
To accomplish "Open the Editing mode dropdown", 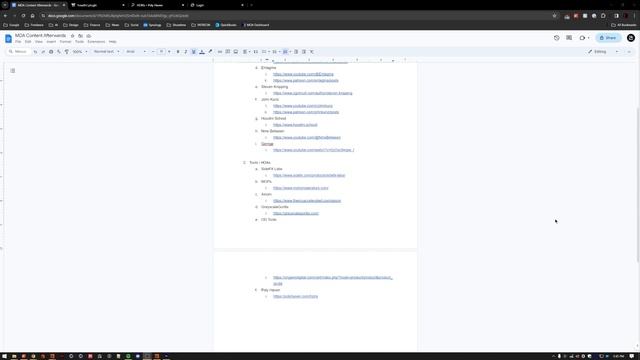I will (x=603, y=52).
